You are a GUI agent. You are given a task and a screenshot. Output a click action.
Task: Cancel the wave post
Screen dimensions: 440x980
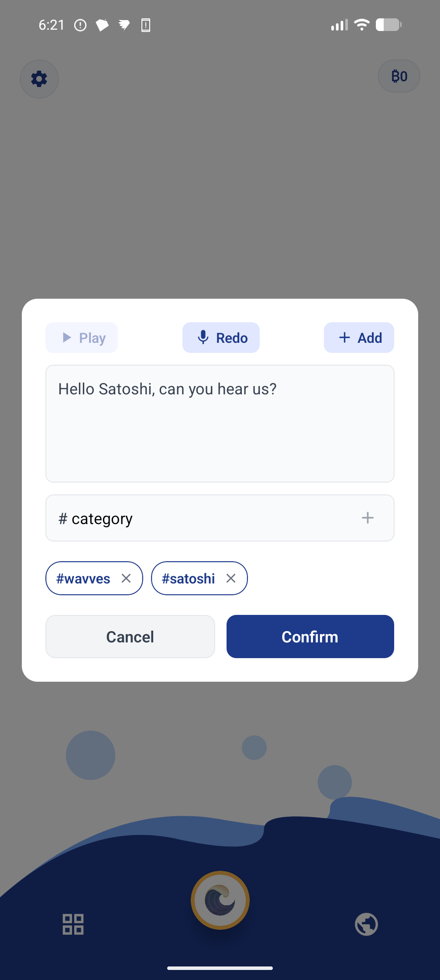coord(130,637)
